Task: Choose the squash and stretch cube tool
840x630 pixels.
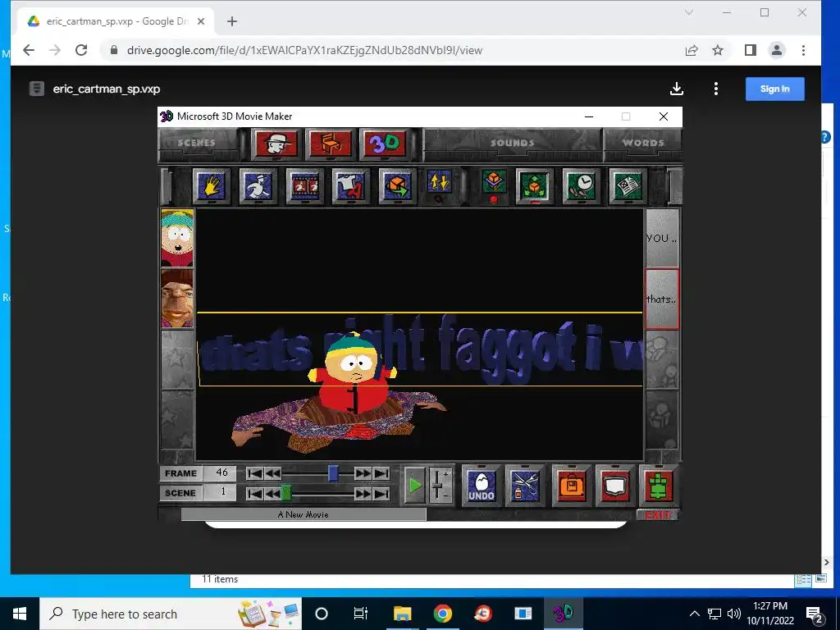Action: 494,182
